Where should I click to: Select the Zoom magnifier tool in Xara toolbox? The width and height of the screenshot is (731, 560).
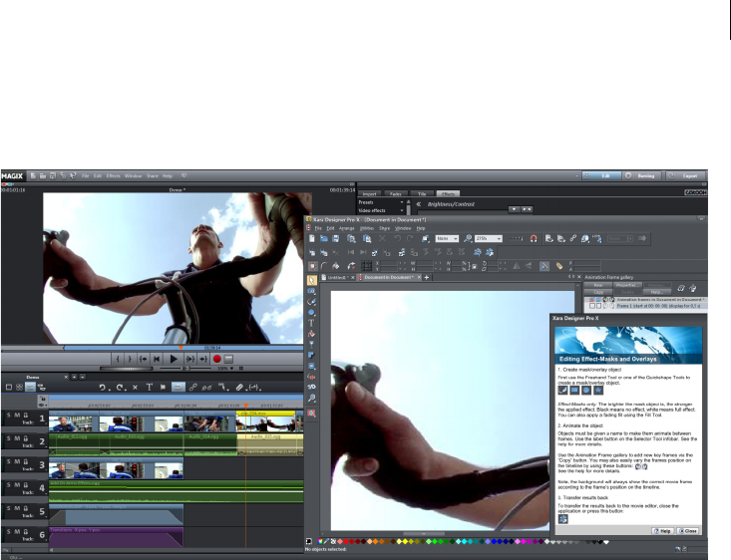[311, 398]
